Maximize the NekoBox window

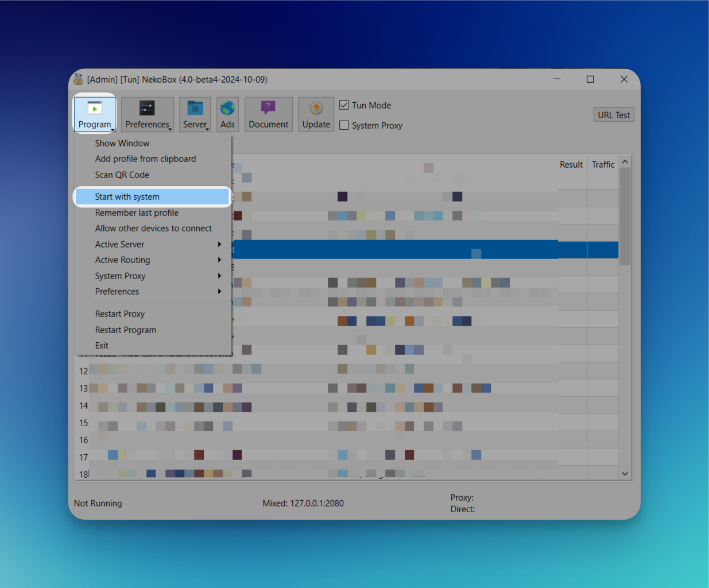click(590, 79)
